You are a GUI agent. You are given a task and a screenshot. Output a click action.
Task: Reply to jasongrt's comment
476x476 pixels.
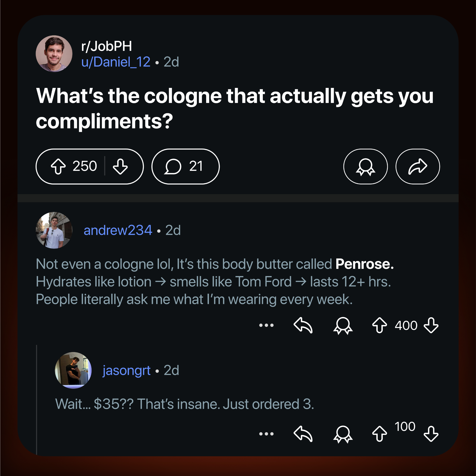[303, 434]
